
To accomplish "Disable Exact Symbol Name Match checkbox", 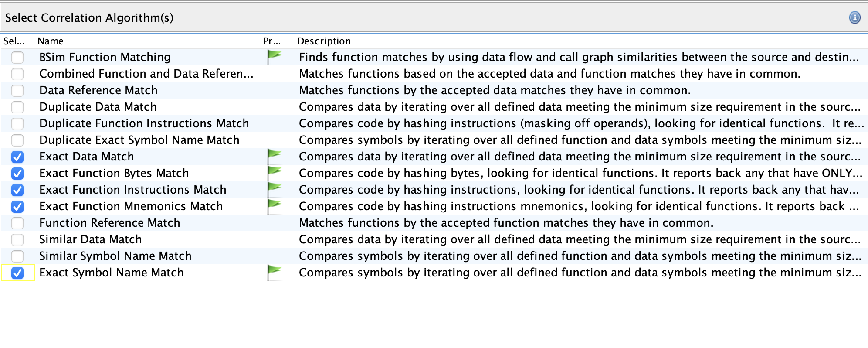I will point(17,273).
